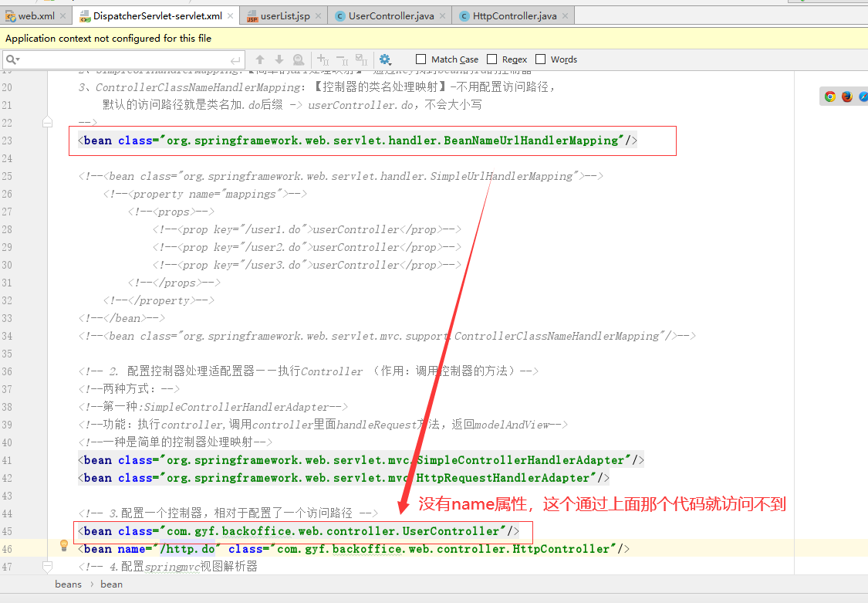Viewport: 868px width, 603px height.
Task: Click the UserController bean definition line
Action: [x=299, y=531]
